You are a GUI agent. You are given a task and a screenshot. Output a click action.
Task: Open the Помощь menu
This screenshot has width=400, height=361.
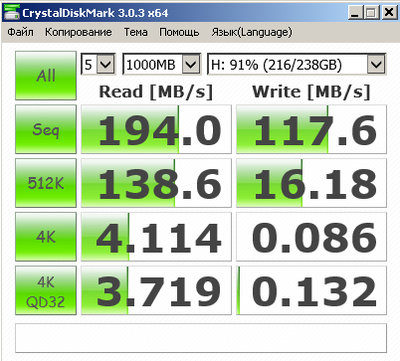[x=179, y=32]
